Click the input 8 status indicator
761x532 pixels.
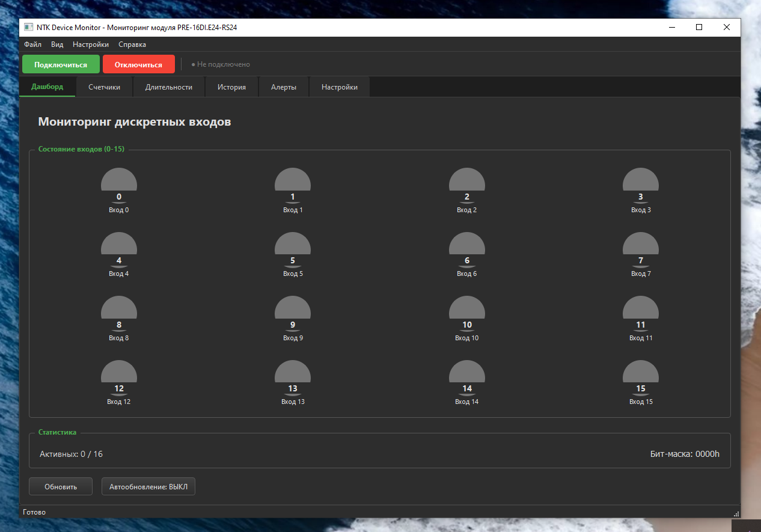pyautogui.click(x=119, y=313)
